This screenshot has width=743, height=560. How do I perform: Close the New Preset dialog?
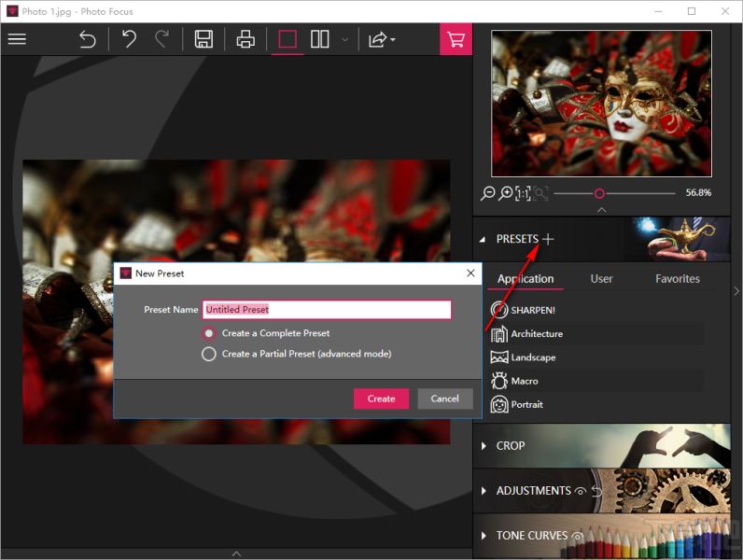point(470,273)
